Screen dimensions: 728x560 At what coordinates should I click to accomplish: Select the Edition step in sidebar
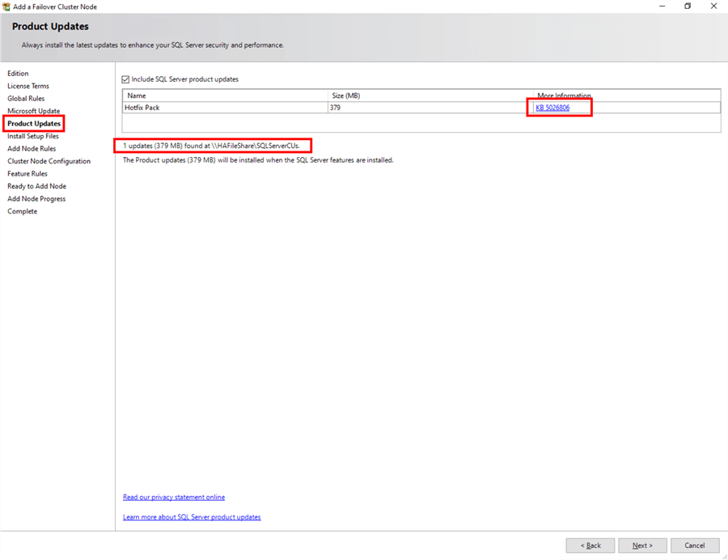[18, 74]
